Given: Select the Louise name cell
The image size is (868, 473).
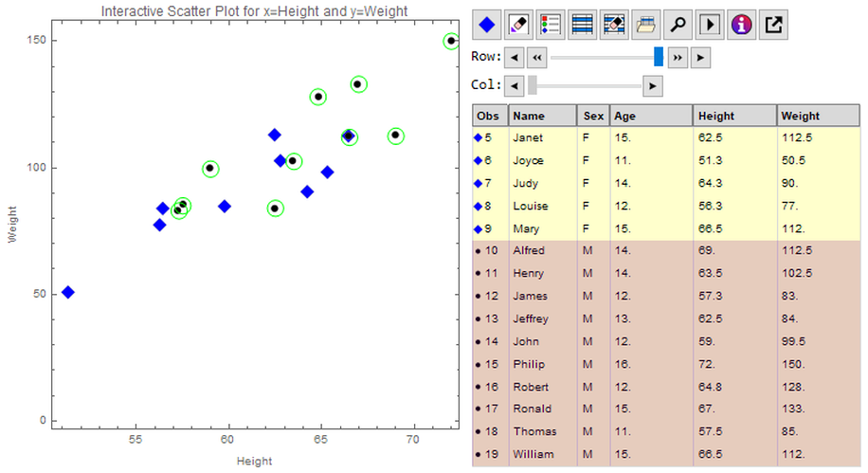Looking at the screenshot, I should click(543, 206).
